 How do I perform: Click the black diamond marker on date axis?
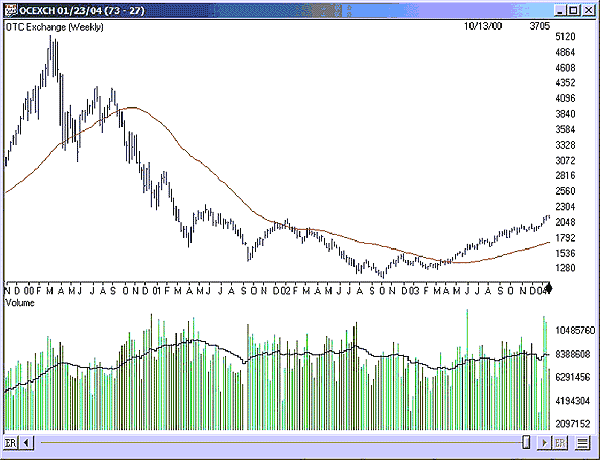click(x=549, y=289)
